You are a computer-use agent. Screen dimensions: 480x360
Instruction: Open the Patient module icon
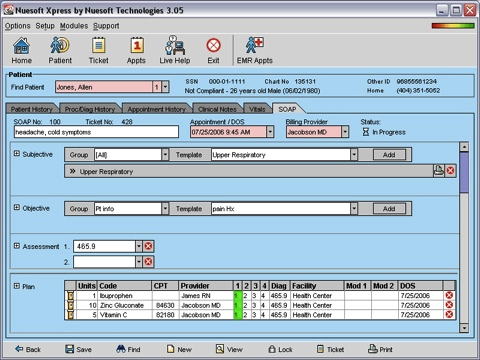[60, 50]
